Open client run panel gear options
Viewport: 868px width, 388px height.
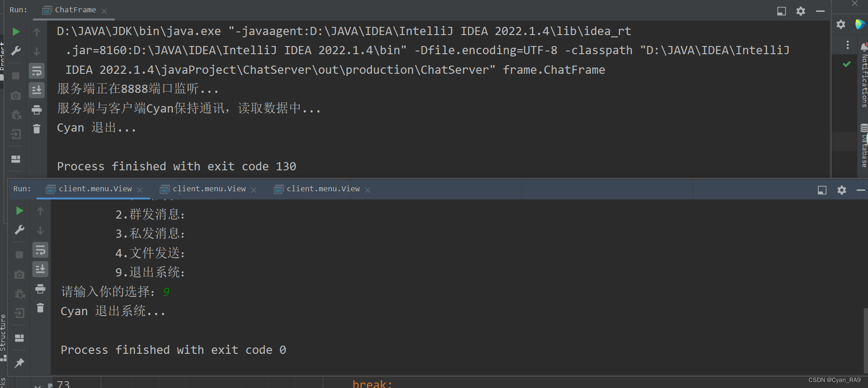842,190
